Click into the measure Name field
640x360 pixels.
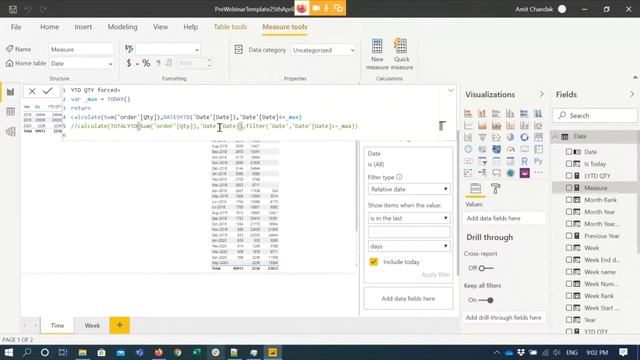click(x=81, y=49)
